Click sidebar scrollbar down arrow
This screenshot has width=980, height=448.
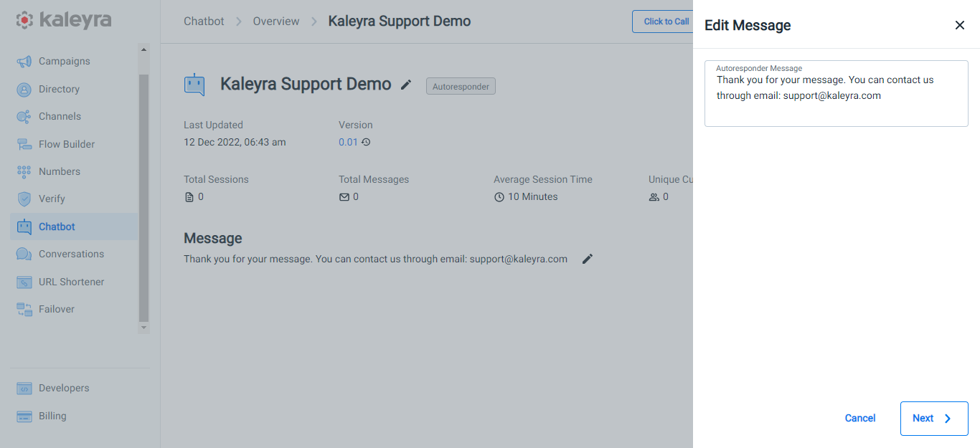pos(143,328)
